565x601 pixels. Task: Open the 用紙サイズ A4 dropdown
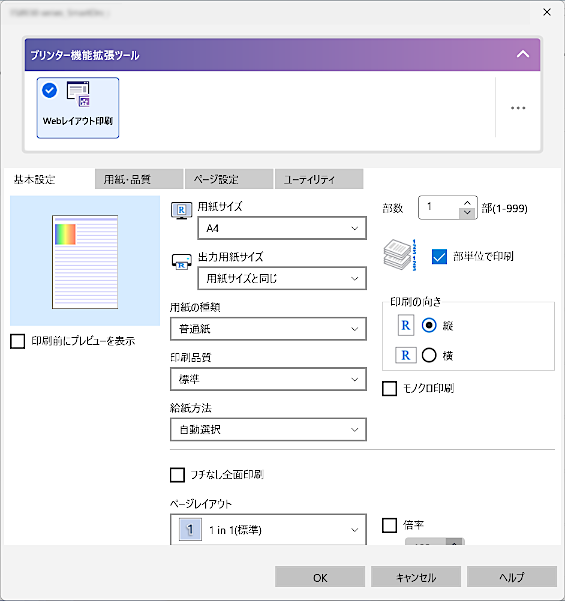tap(282, 228)
